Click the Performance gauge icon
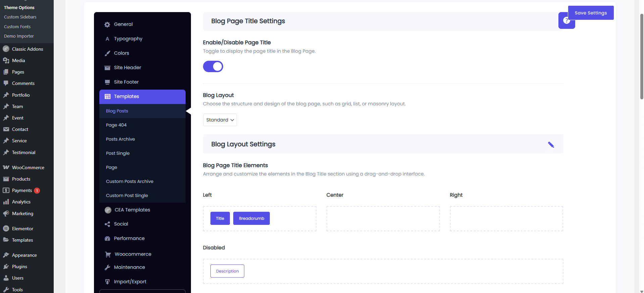Screen dimensions: 644x293 (107, 239)
